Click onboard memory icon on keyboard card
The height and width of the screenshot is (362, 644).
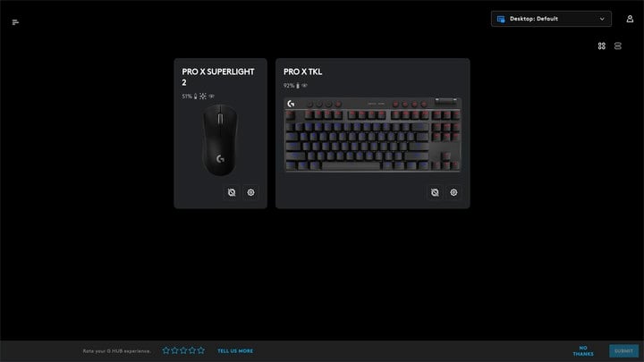435,192
